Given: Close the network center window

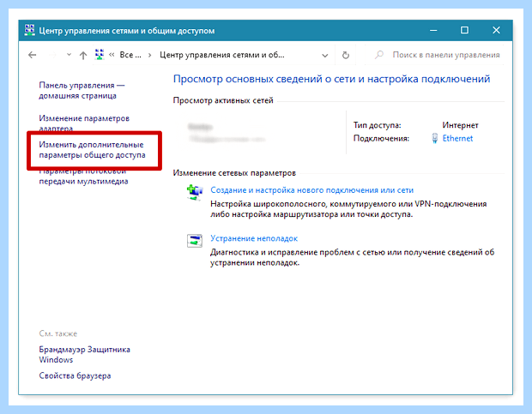Looking at the screenshot, I should (496, 31).
